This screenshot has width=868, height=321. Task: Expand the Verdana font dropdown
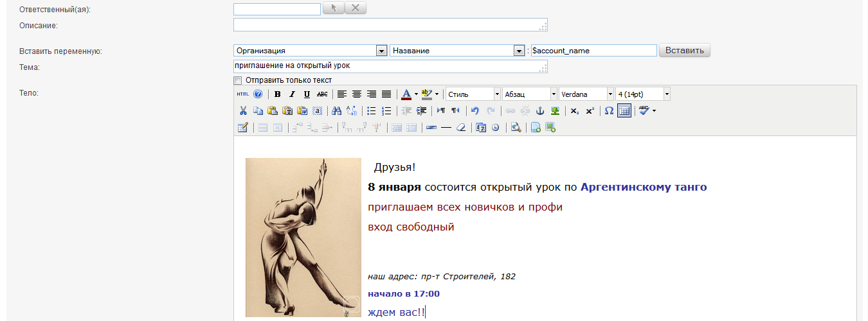pyautogui.click(x=610, y=94)
